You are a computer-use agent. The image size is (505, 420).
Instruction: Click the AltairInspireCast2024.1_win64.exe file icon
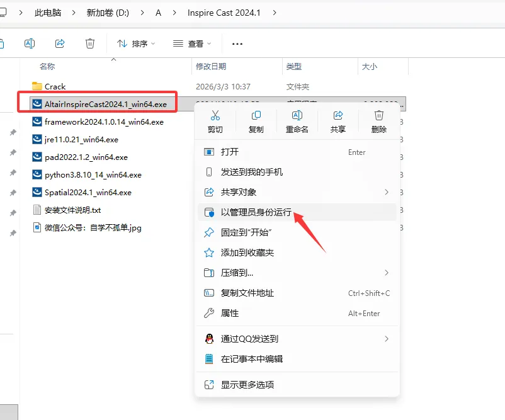point(37,104)
